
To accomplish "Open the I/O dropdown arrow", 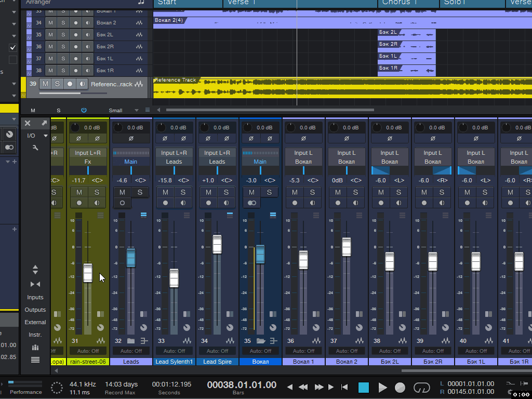I will pos(46,136).
